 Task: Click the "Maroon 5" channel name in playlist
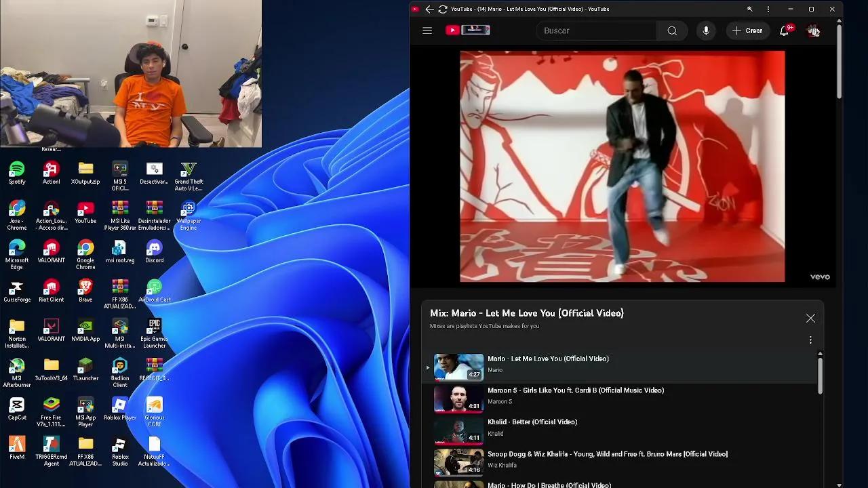(500, 402)
